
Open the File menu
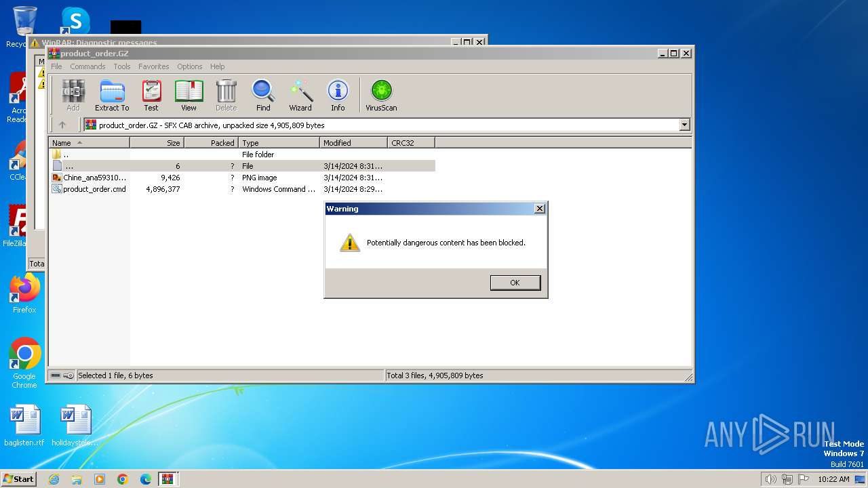coord(56,66)
